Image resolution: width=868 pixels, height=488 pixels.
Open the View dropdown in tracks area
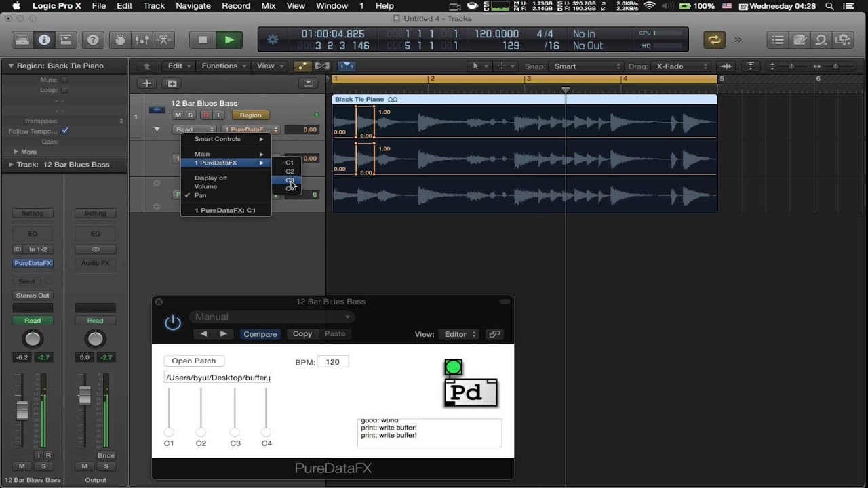[x=269, y=66]
